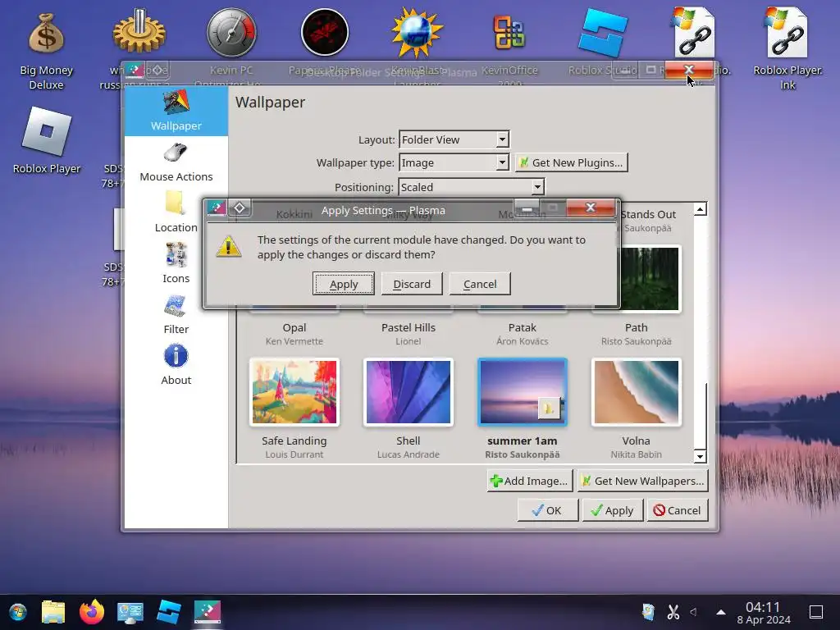
Task: Open the file manager taskbar icon
Action: pos(53,612)
